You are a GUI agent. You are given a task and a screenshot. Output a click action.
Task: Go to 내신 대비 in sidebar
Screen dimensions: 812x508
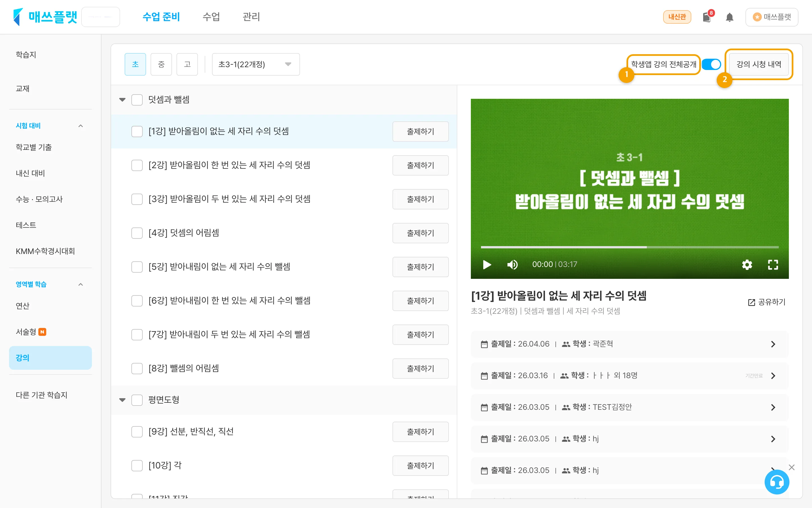coord(30,173)
